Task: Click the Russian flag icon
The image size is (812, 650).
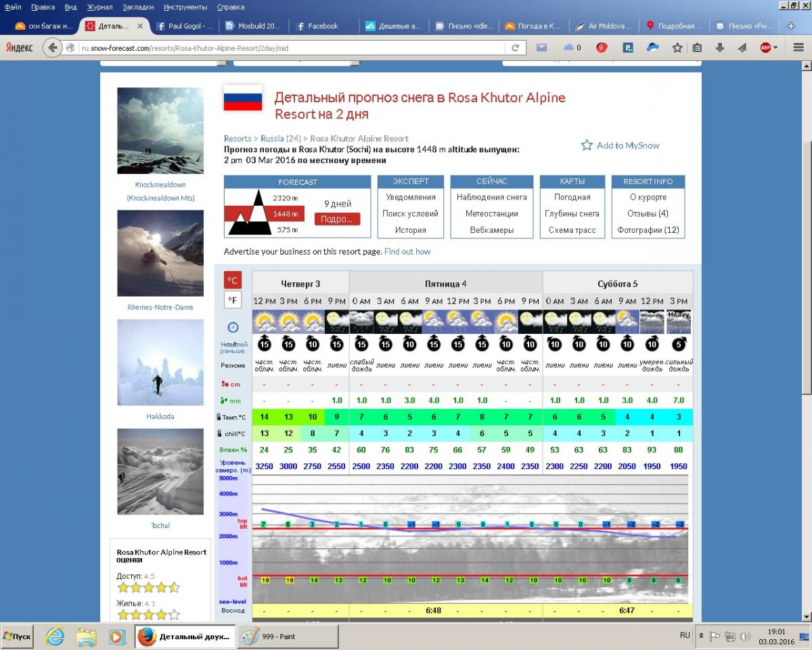Action: pos(243,98)
